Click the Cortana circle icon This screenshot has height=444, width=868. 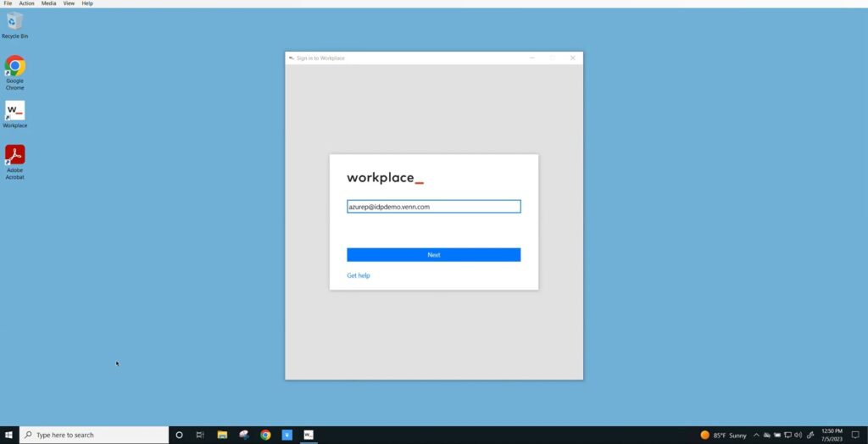[179, 435]
